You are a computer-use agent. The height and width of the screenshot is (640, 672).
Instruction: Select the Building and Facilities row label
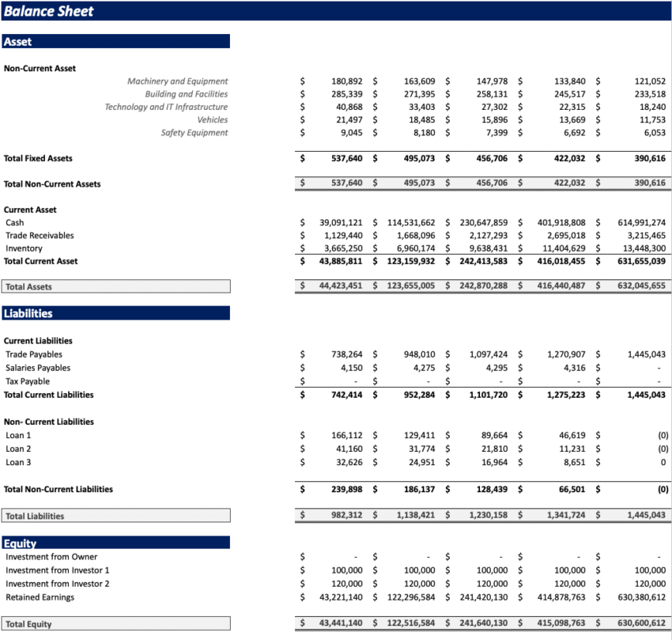(x=186, y=93)
